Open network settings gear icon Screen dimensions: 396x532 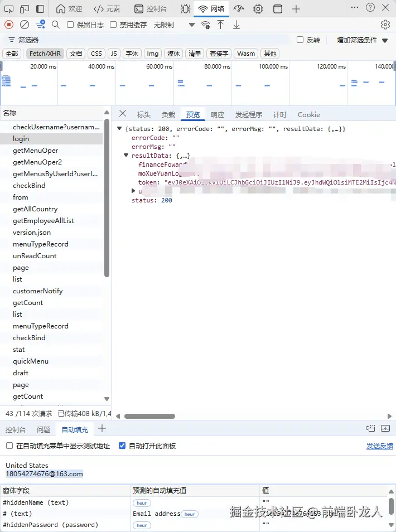click(385, 25)
